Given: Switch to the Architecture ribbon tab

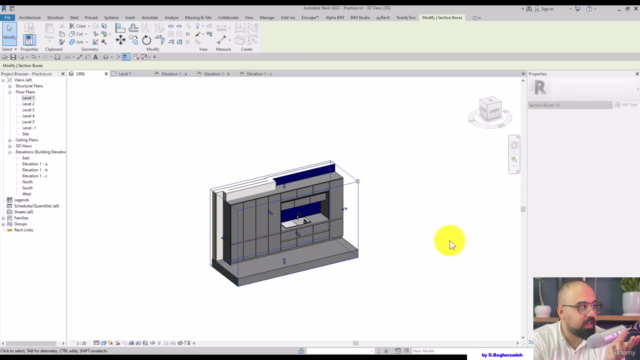Looking at the screenshot, I should coord(30,18).
